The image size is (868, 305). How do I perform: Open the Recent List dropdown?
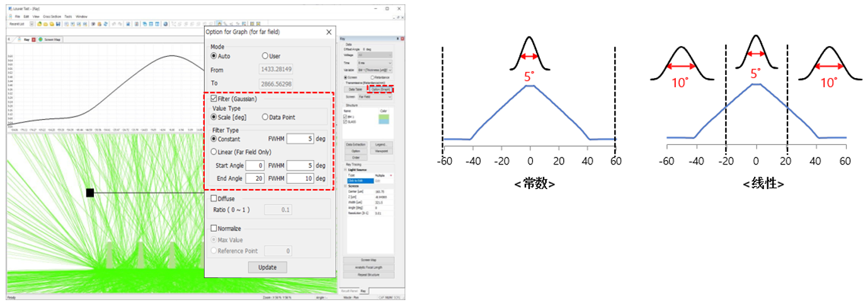[x=31, y=24]
